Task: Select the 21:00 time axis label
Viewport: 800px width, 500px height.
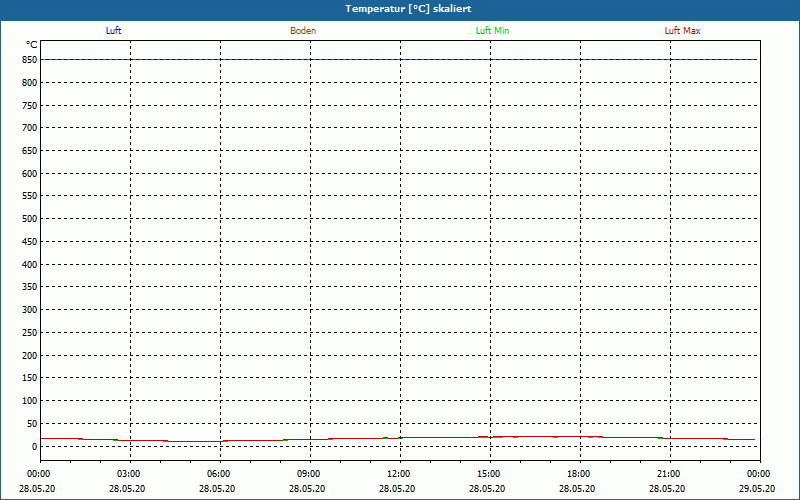Action: (669, 474)
